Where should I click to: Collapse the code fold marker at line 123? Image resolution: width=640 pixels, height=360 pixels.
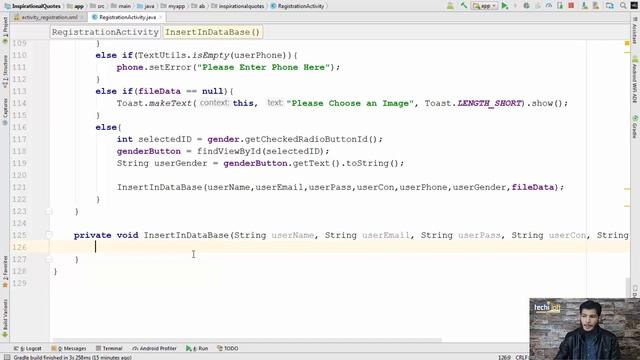click(49, 211)
